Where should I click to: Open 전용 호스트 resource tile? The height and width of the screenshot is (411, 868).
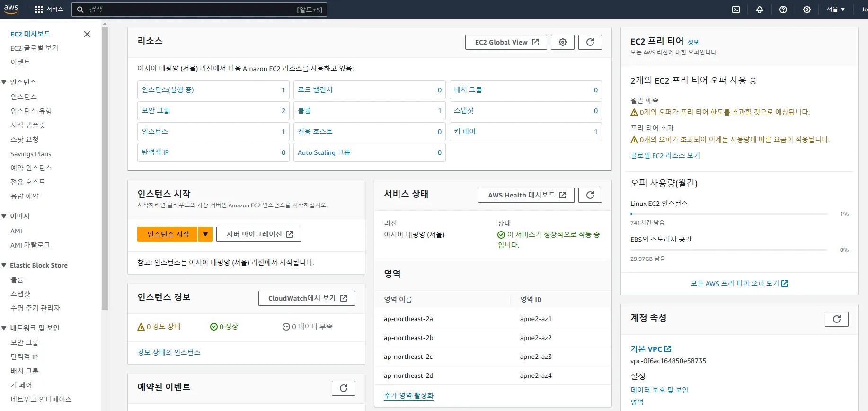pyautogui.click(x=370, y=132)
